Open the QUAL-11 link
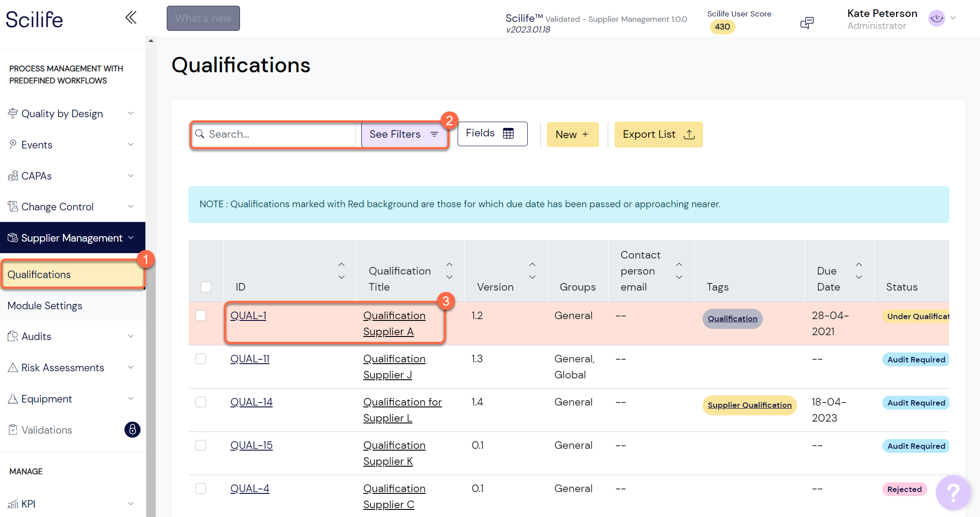 250,359
